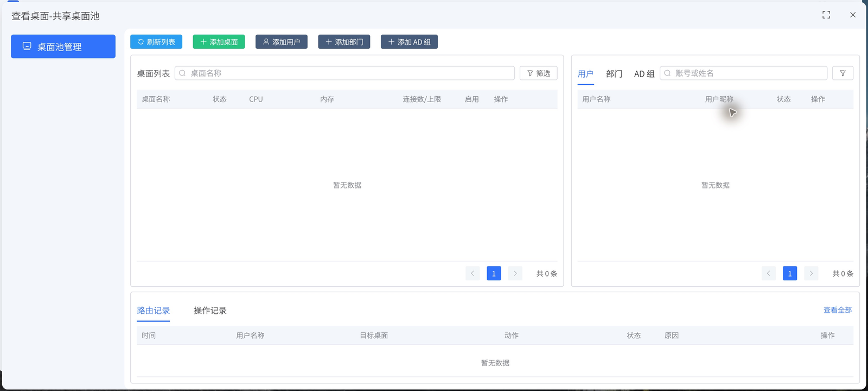Click the 桌面名称 column header
The image size is (868, 391).
[156, 99]
